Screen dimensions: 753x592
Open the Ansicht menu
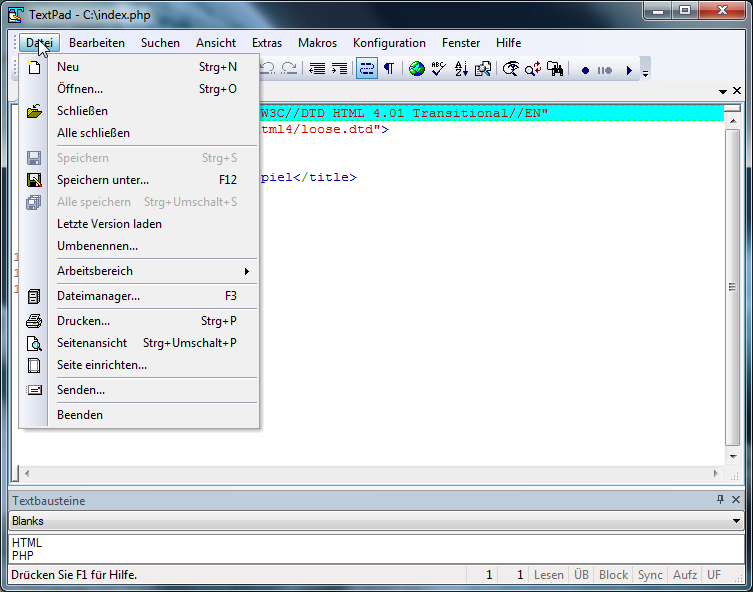216,43
